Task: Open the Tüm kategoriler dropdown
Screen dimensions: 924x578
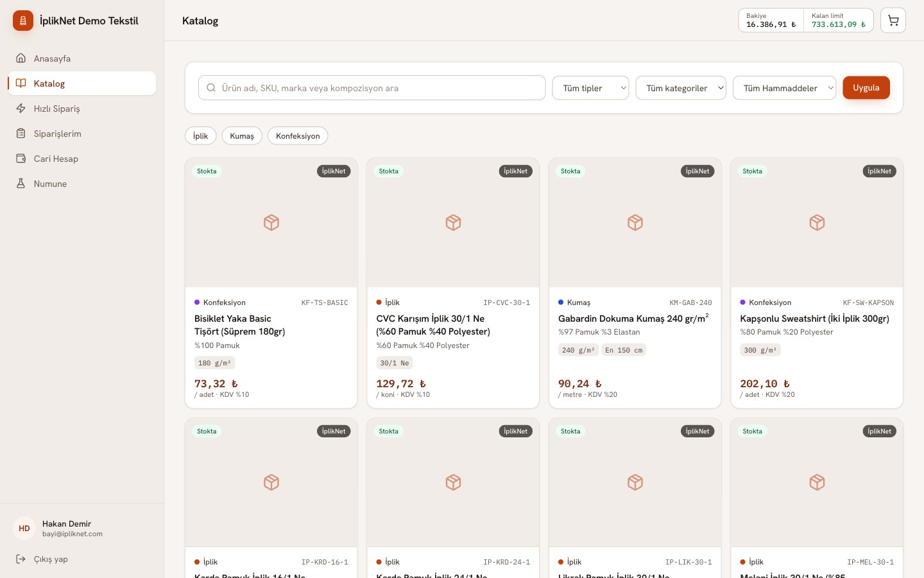Action: (x=681, y=88)
